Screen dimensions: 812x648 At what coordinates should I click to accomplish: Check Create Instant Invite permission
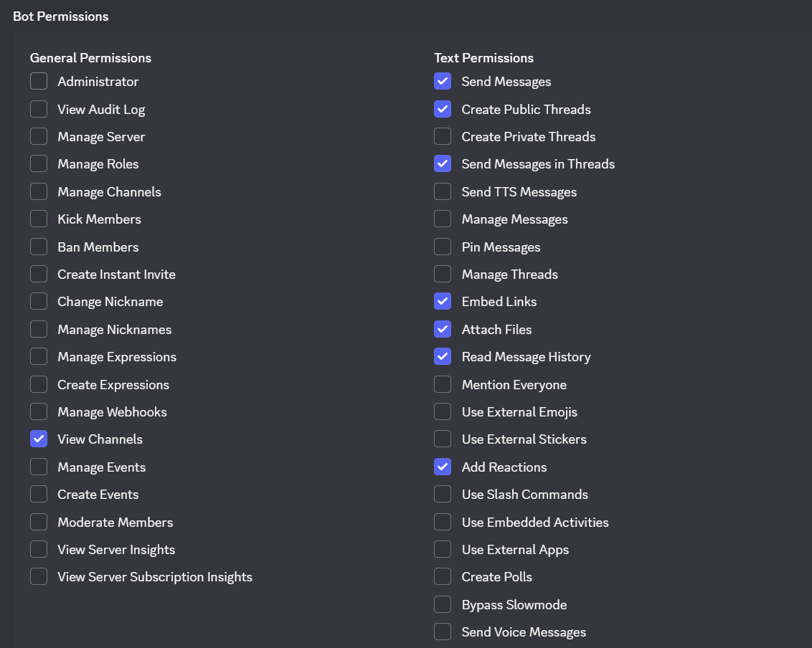pos(39,275)
